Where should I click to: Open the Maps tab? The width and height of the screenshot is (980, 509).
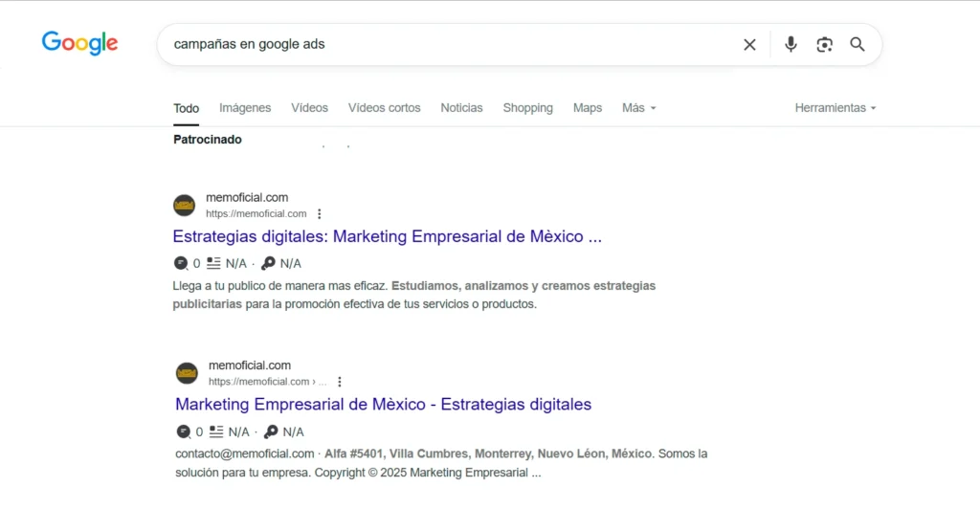[x=588, y=108]
